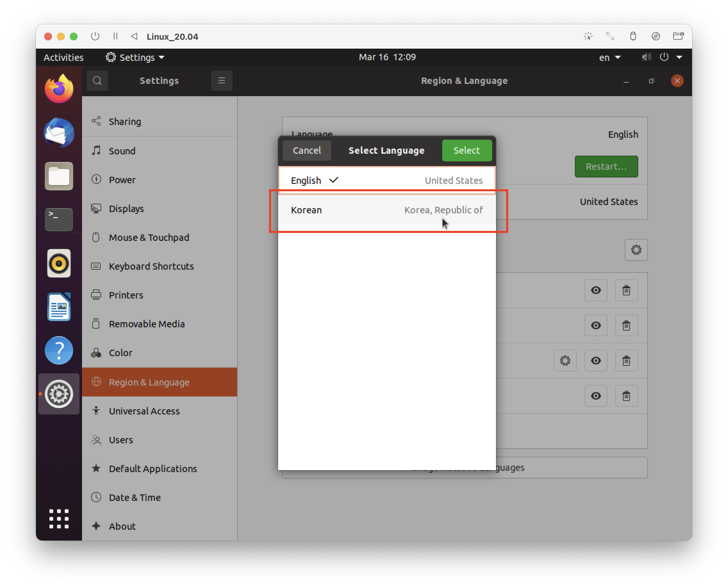Viewport: 728px width, 588px height.
Task: Preview the last input source layout
Action: tap(595, 396)
